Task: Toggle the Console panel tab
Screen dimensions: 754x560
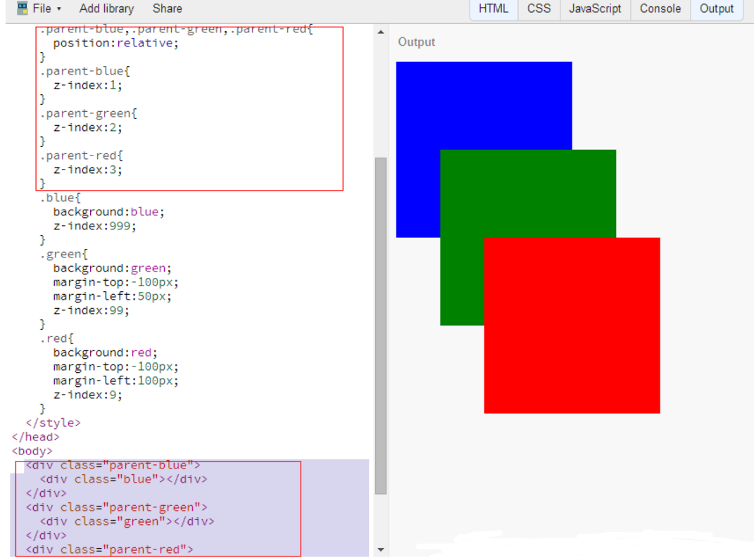Action: point(660,8)
